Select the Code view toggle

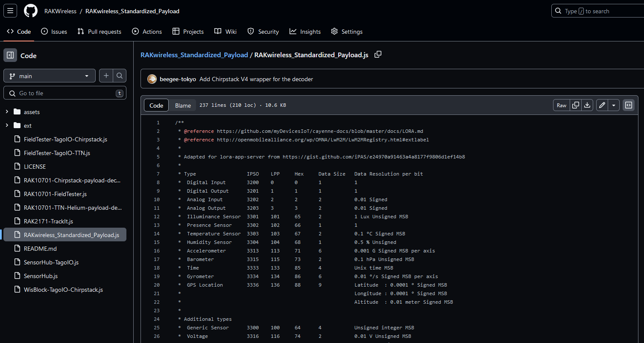(x=156, y=106)
